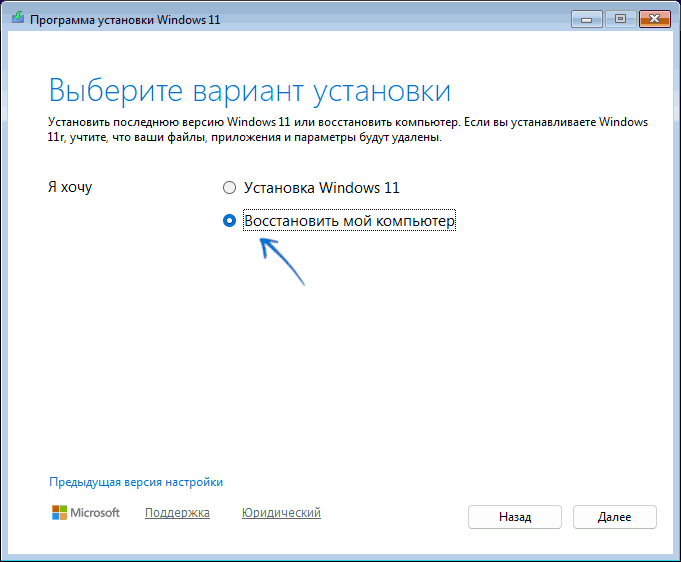The height and width of the screenshot is (562, 681).
Task: Maximize the Windows 11 setup window
Action: 621,19
